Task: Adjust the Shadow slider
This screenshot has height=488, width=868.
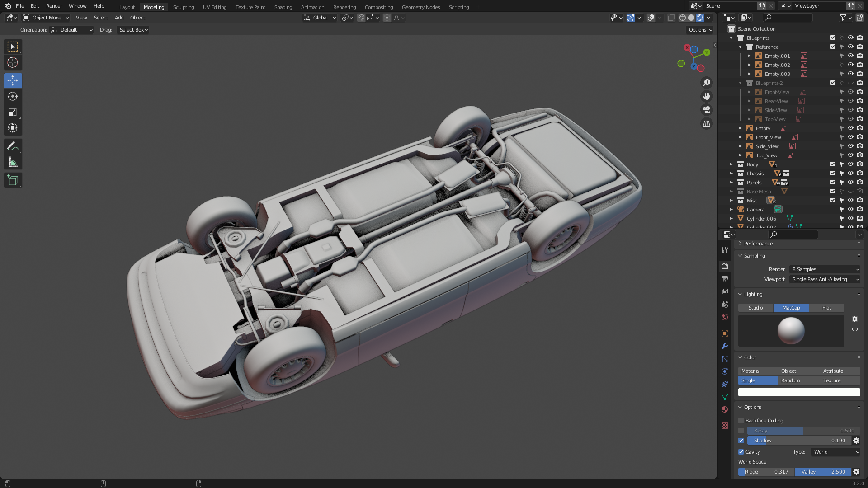Action: pyautogui.click(x=798, y=441)
